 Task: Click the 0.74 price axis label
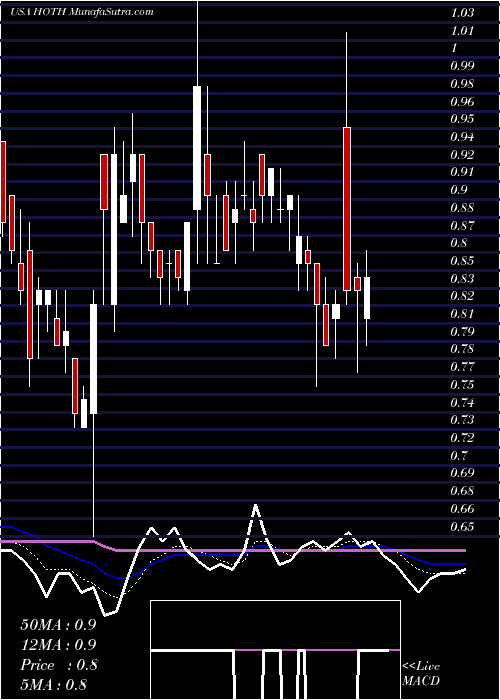pyautogui.click(x=462, y=403)
